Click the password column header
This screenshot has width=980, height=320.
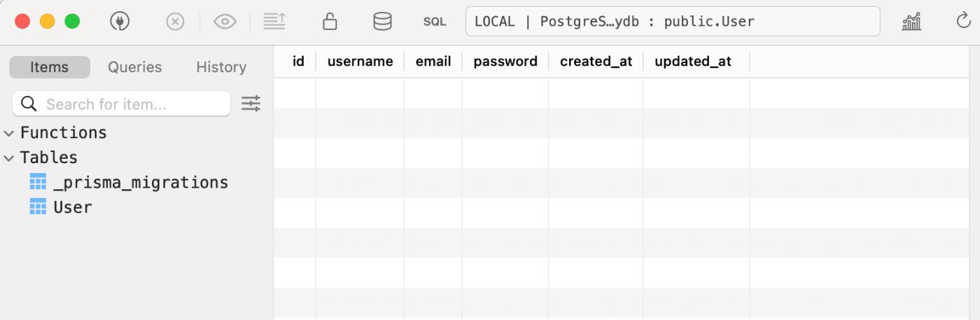coord(505,62)
